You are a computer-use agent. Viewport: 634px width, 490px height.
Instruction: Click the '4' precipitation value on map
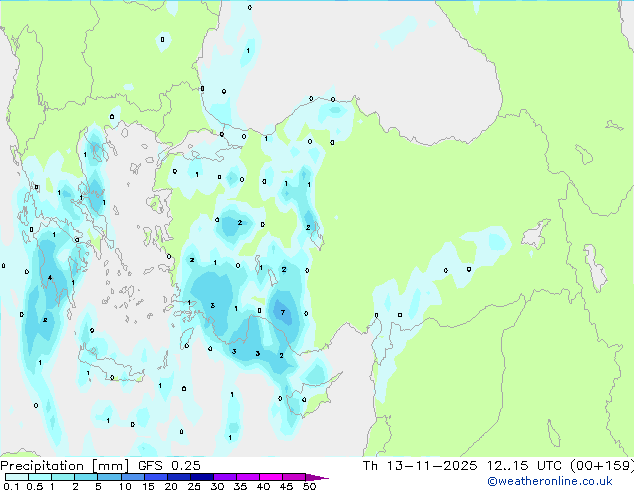tap(50, 277)
